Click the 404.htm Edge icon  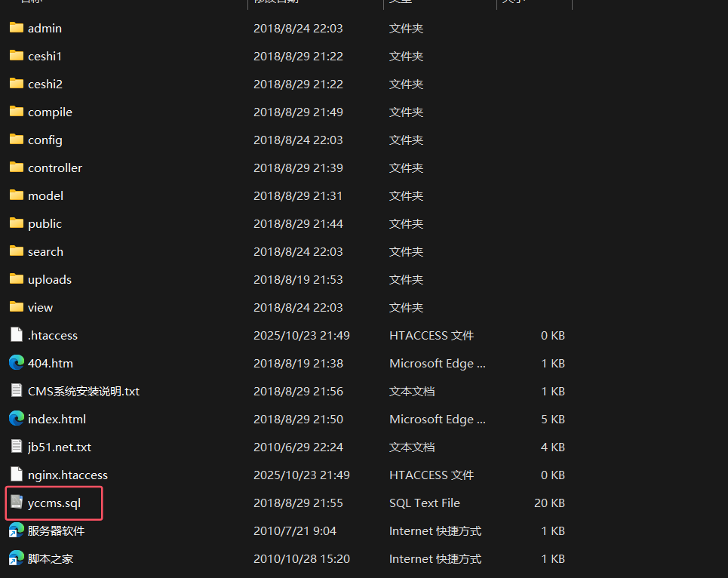coord(17,363)
